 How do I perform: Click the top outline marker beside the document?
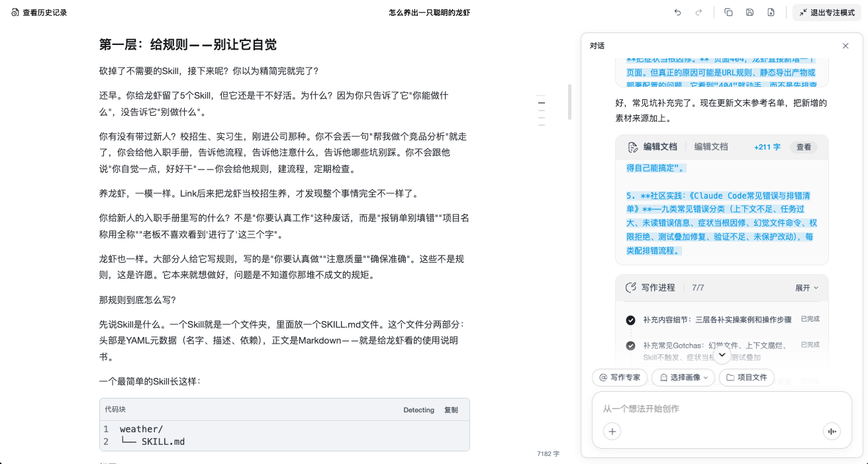pos(542,97)
